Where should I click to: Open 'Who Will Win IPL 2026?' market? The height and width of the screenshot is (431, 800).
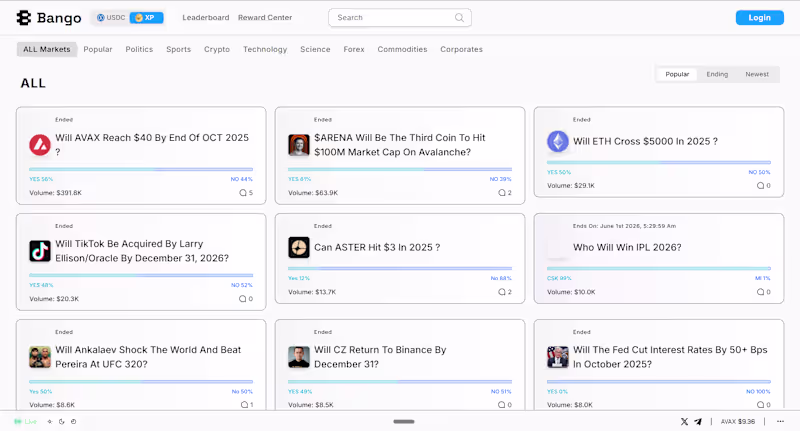(627, 247)
